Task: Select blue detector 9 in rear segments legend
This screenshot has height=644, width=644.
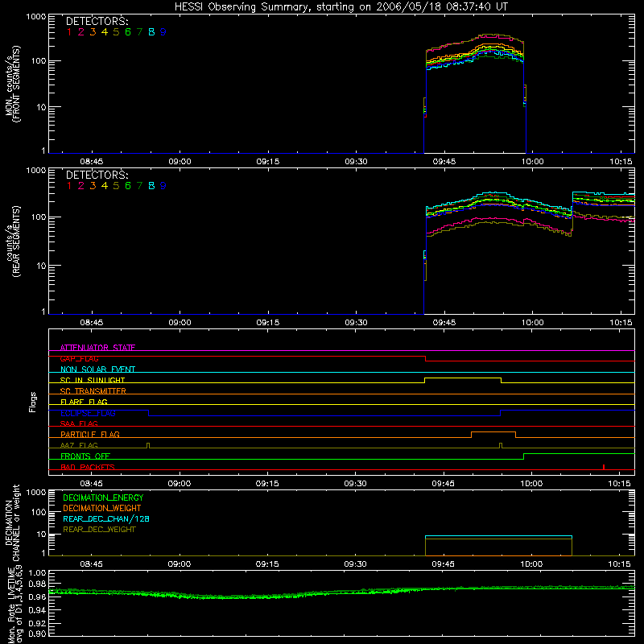Action: tap(163, 186)
